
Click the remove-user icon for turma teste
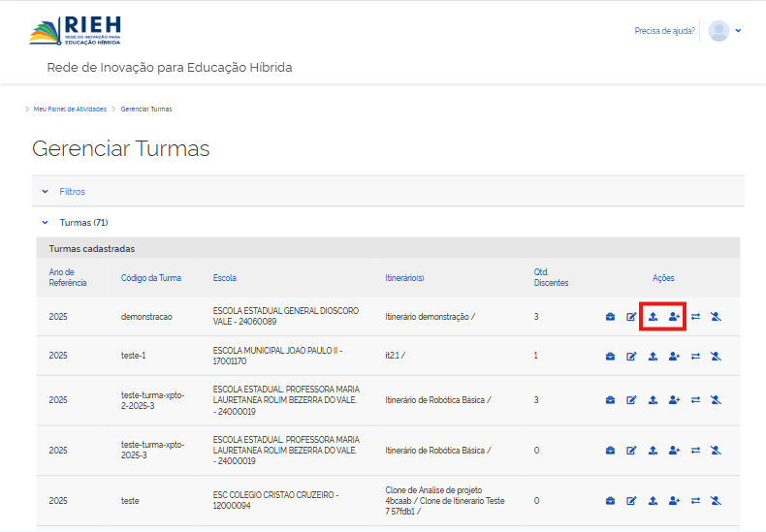pos(716,501)
